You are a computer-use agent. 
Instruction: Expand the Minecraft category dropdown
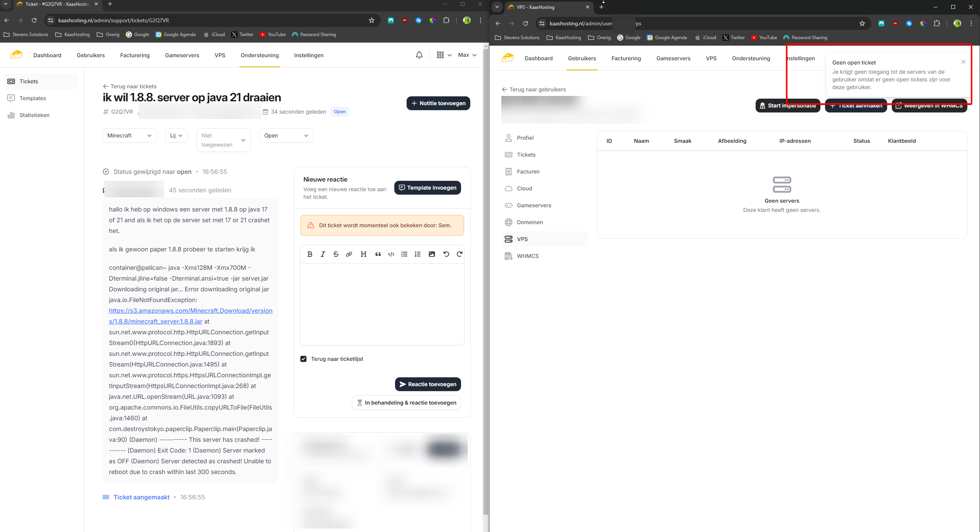pyautogui.click(x=129, y=135)
